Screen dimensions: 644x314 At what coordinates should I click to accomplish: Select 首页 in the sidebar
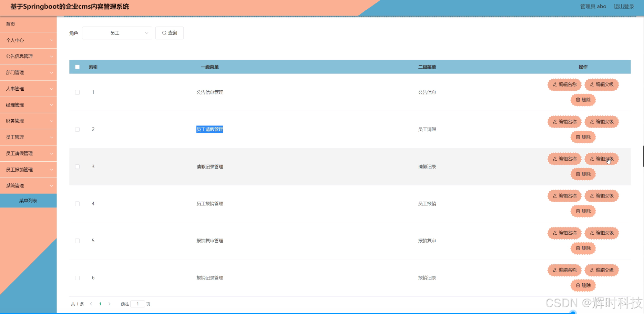(10, 24)
